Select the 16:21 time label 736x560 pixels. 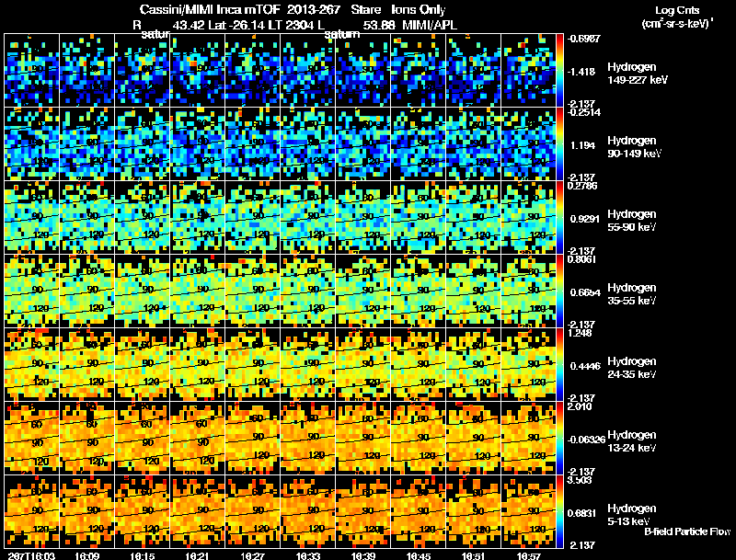[x=198, y=555]
